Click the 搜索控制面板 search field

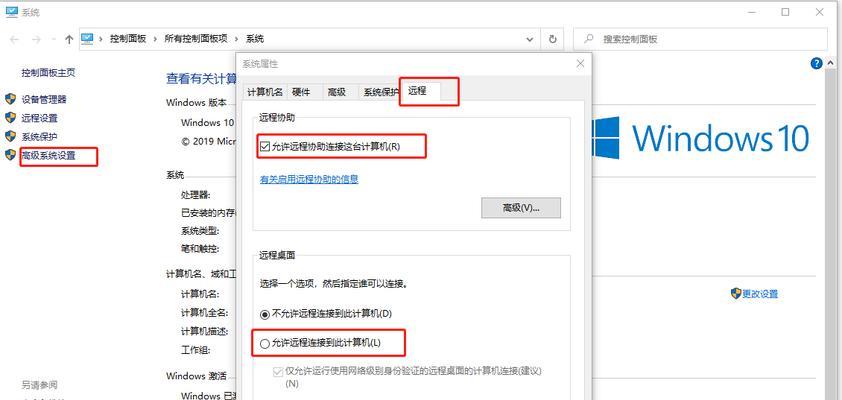tap(700, 39)
